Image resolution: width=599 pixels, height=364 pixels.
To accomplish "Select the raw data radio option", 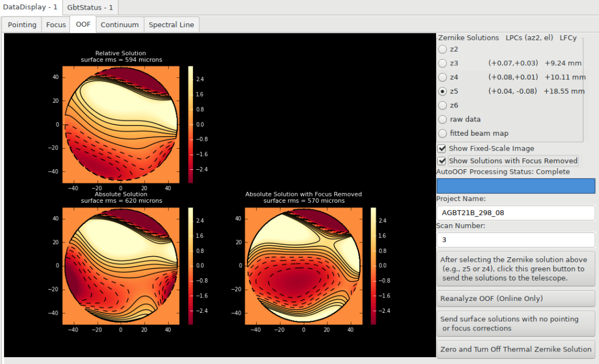I will point(442,119).
